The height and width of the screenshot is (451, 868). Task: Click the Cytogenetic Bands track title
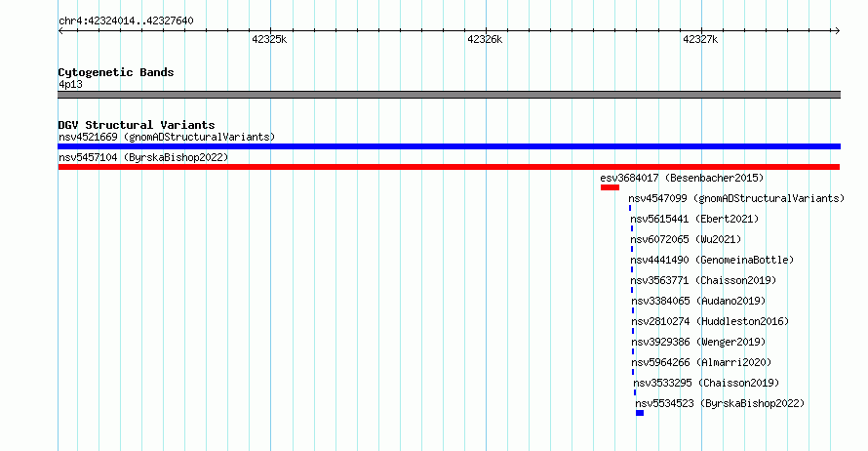tap(116, 72)
